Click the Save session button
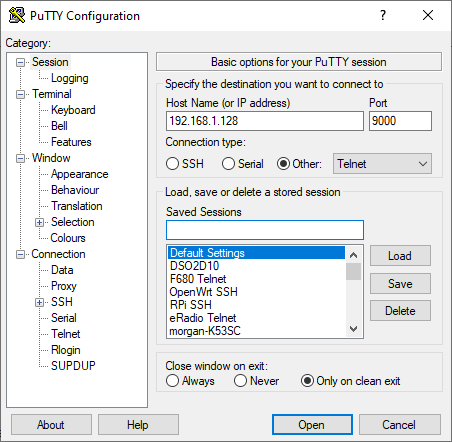Screen dimensions: 452x442 (400, 284)
